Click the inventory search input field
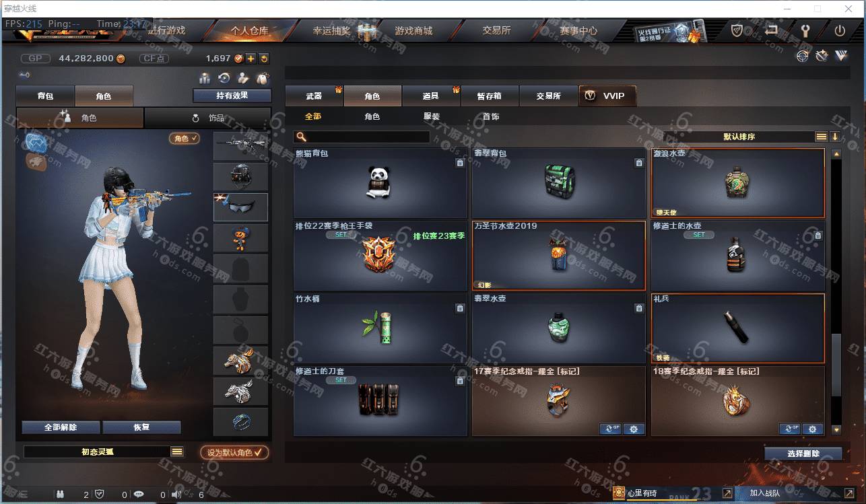Viewport: 866px width, 504px height. pos(362,137)
